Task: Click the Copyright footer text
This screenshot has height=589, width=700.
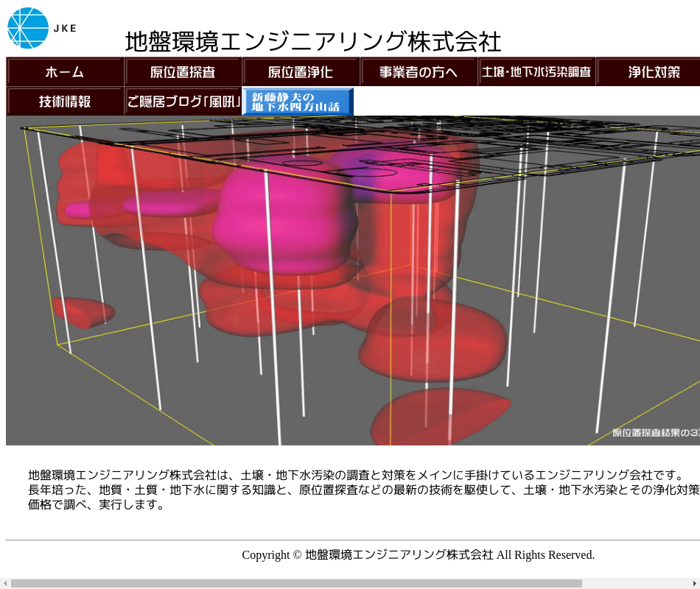Action: [x=418, y=555]
